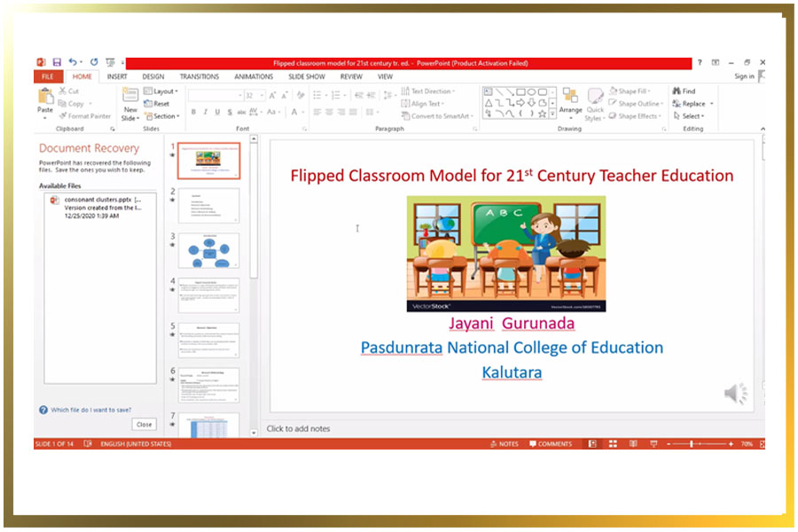Switch to the VIEW tab
Viewport: 798px width, 532px height.
point(385,76)
